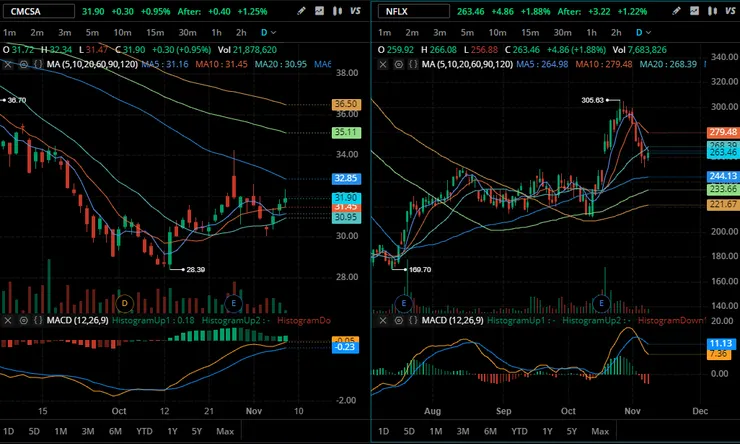Click the 279.48 price label on NFLX axis
Screen dimensions: 740x444
pyautogui.click(x=723, y=132)
